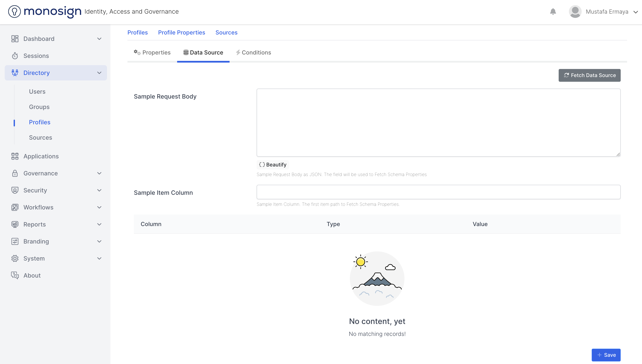
Task: Click the notification bell icon
Action: (x=553, y=11)
